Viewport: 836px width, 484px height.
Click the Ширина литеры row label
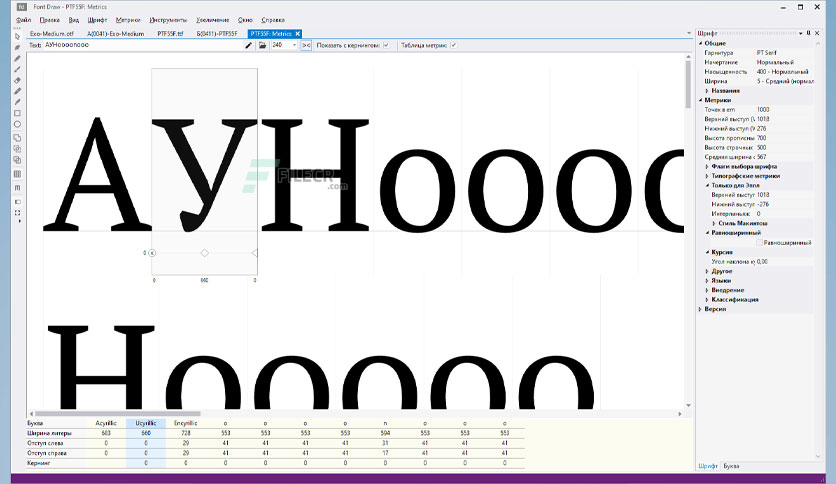click(49, 433)
